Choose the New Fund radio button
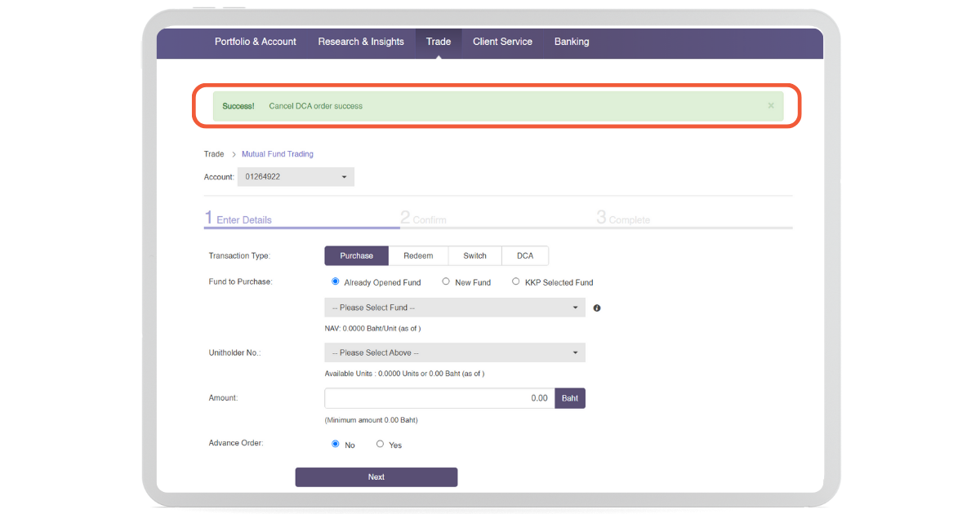The image size is (980, 514). (446, 281)
